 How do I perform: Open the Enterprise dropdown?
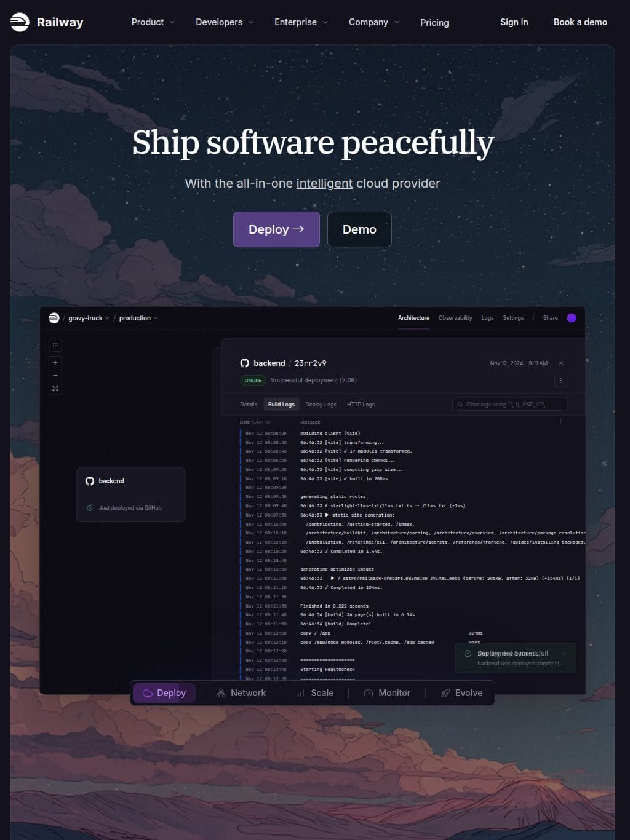point(301,22)
